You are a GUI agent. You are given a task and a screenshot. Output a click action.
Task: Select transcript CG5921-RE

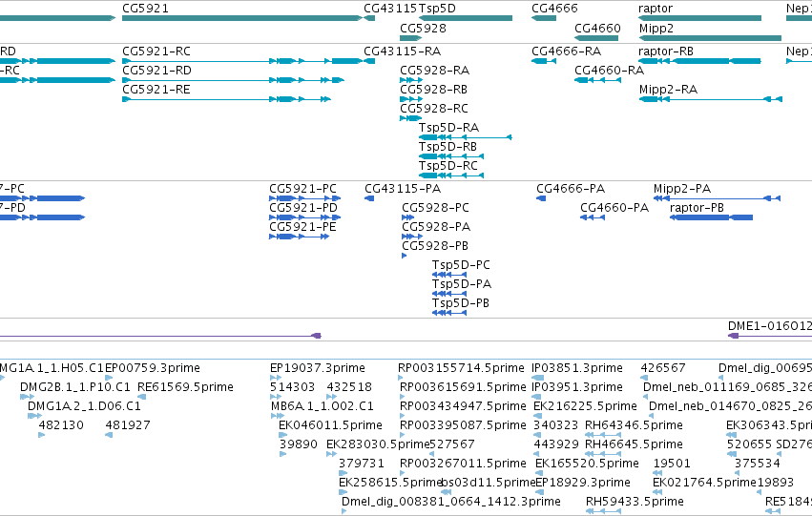pos(226,99)
